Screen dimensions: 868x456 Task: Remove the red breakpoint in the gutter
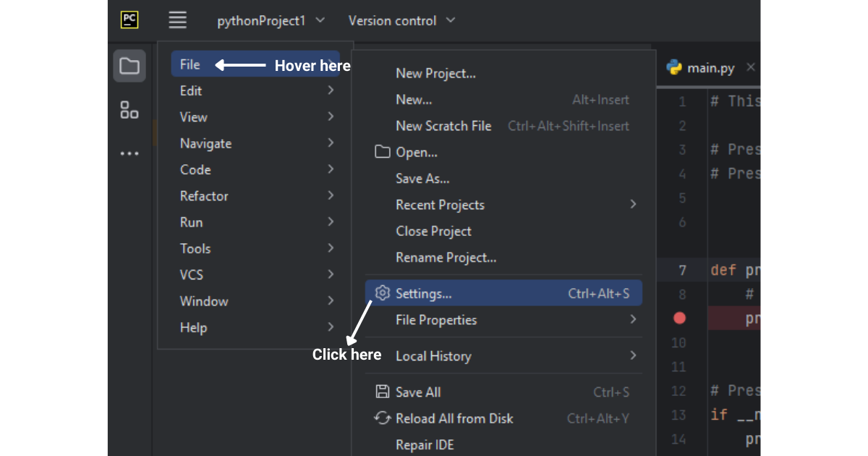click(678, 318)
